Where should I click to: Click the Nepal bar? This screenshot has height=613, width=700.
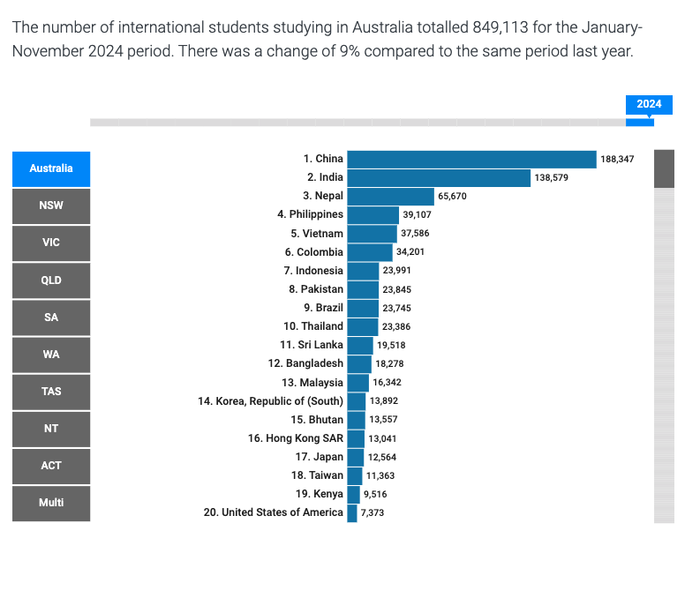pyautogui.click(x=390, y=196)
